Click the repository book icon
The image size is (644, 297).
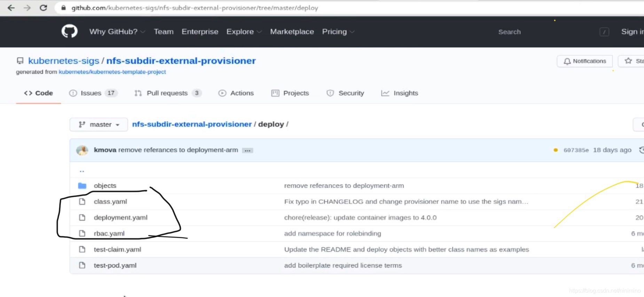pos(20,61)
